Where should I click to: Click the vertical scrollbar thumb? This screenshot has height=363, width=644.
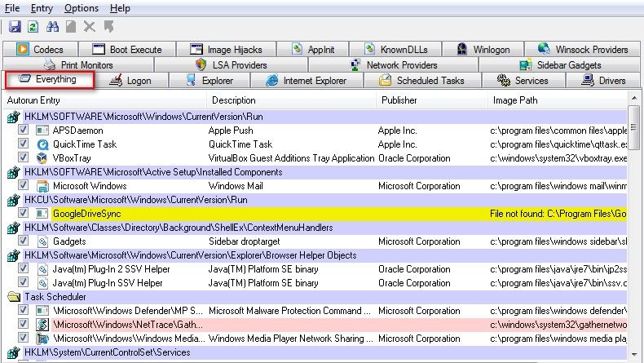pyautogui.click(x=634, y=127)
